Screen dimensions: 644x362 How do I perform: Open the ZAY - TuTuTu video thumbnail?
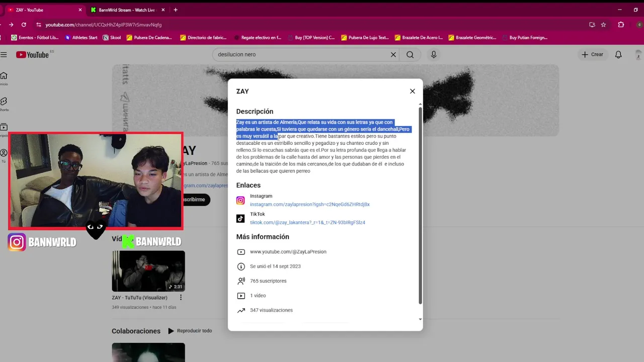tap(148, 271)
